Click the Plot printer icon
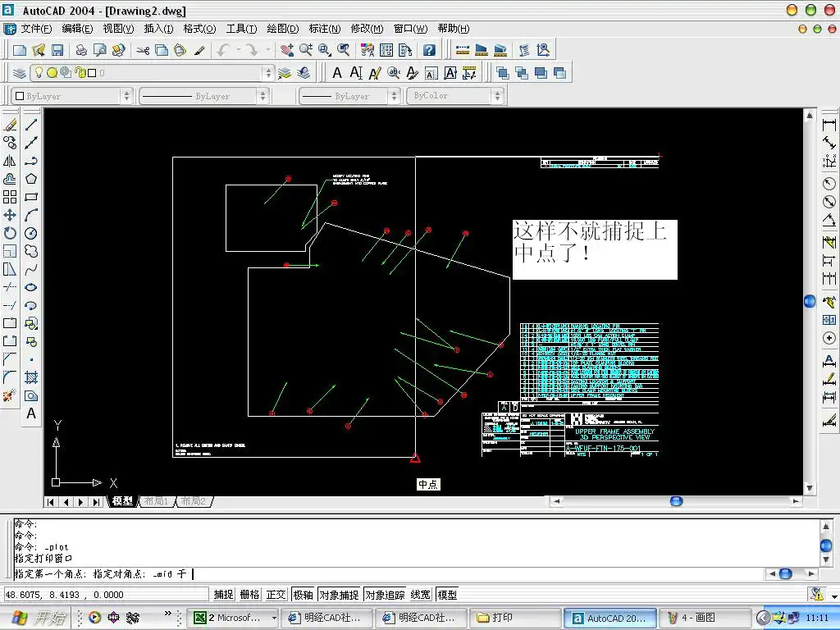 tap(81, 50)
